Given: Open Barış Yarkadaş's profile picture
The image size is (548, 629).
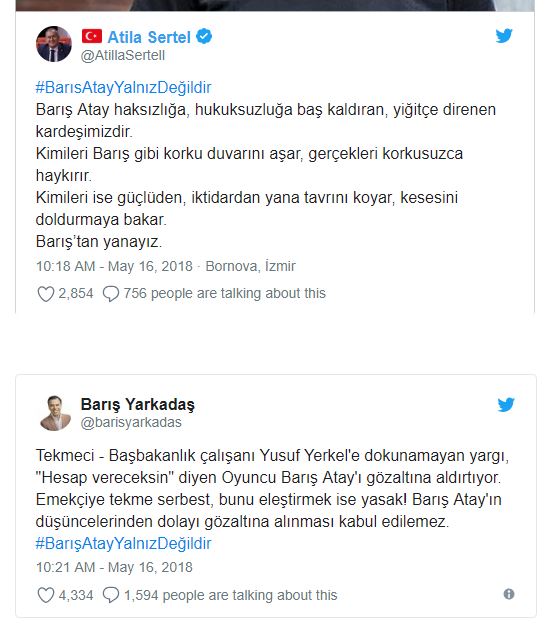Looking at the screenshot, I should [x=55, y=413].
